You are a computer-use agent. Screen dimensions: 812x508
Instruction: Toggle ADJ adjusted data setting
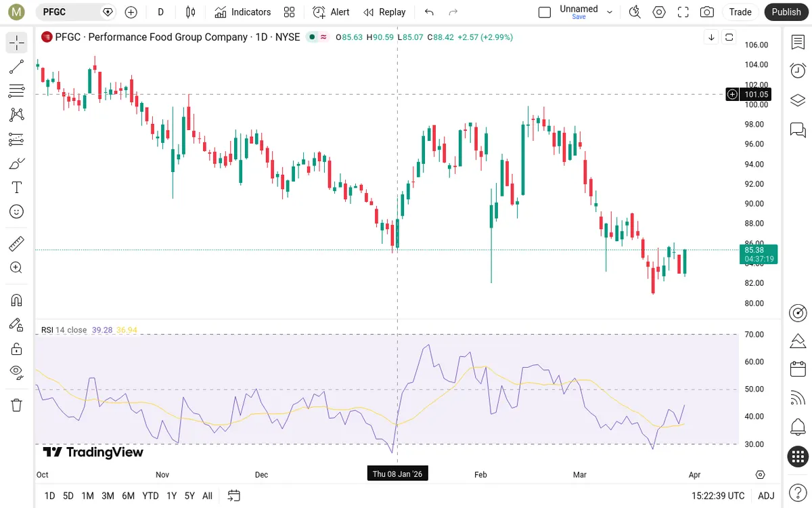[766, 496]
